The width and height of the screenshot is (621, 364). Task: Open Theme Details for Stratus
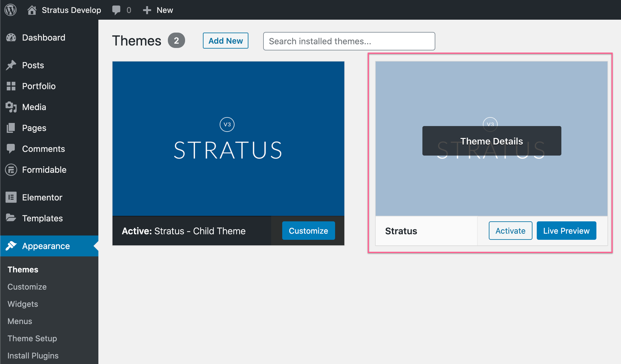[x=492, y=141]
